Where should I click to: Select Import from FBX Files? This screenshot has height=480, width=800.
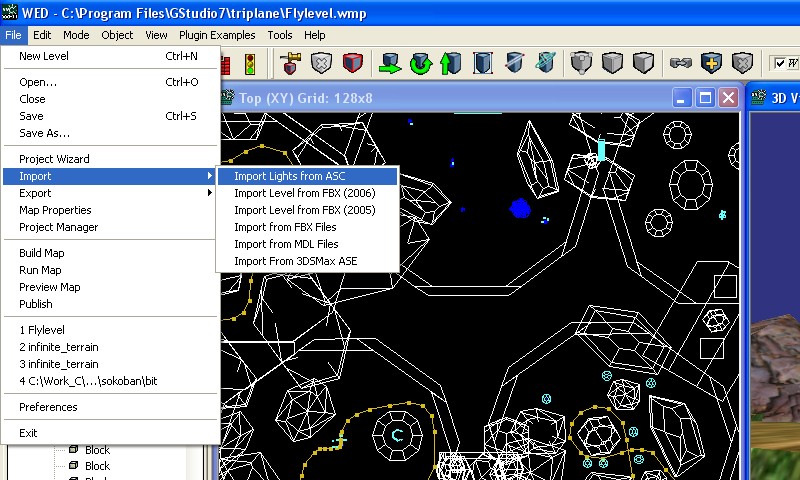(308, 227)
